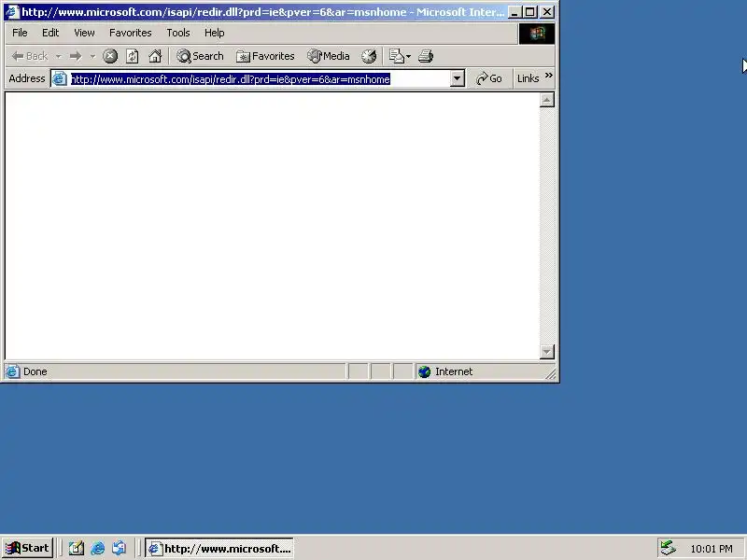Click the Internet zone globe icon

(x=425, y=371)
